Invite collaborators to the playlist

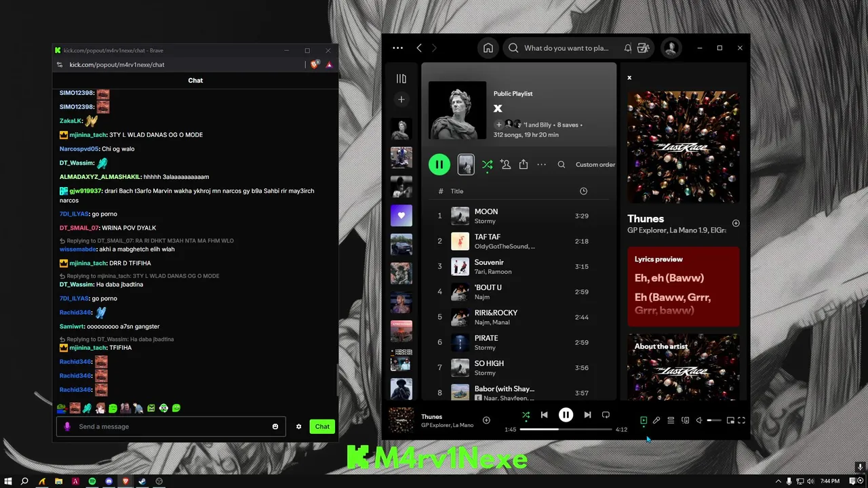505,164
